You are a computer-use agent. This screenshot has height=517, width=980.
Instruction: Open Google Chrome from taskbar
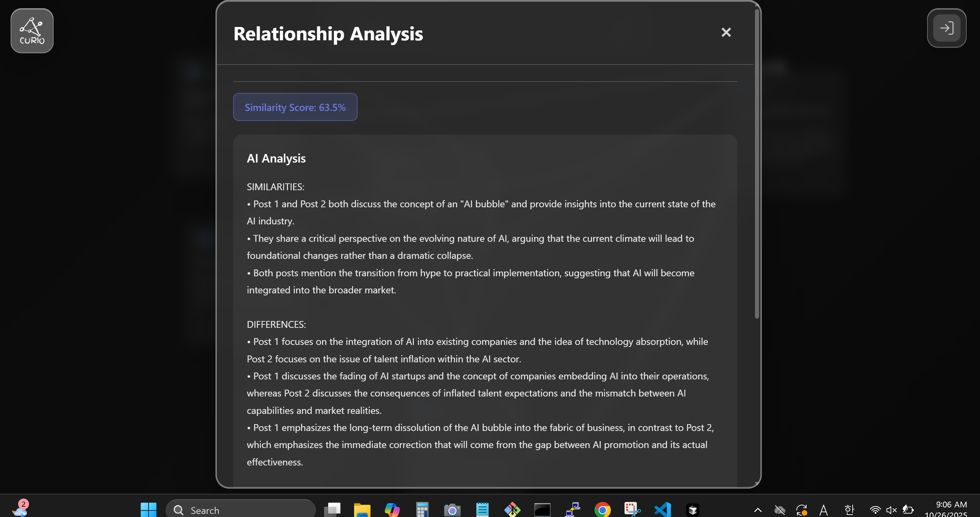click(x=602, y=509)
